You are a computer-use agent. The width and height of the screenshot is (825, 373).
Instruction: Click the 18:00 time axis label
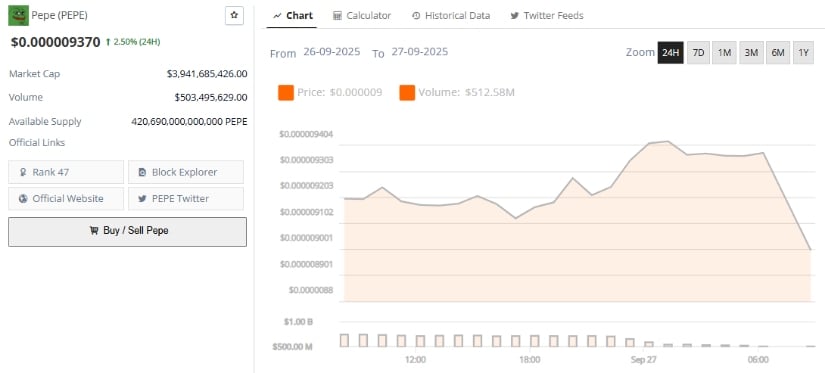point(529,360)
